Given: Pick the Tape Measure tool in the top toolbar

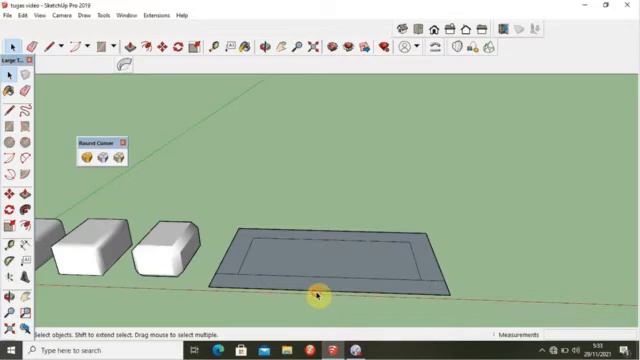Looking at the screenshot, I should 214,47.
